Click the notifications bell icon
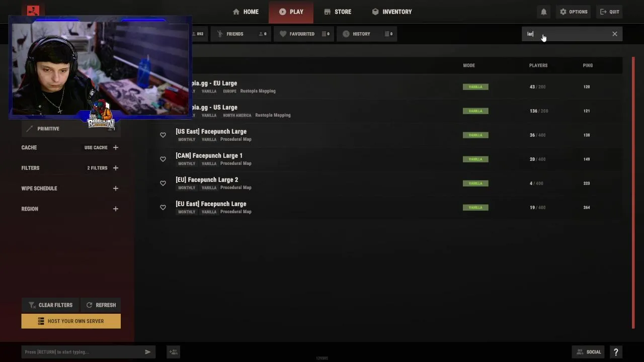The width and height of the screenshot is (644, 362). 543,12
